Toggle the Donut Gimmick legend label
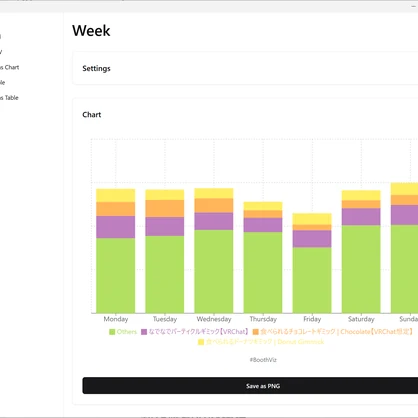 (x=265, y=342)
